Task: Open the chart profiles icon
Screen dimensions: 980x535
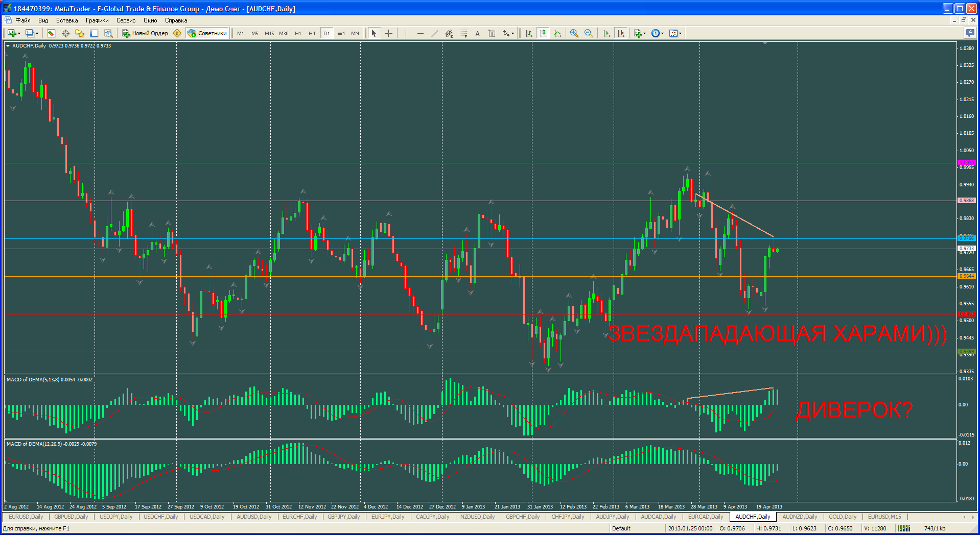Action: click(30, 33)
